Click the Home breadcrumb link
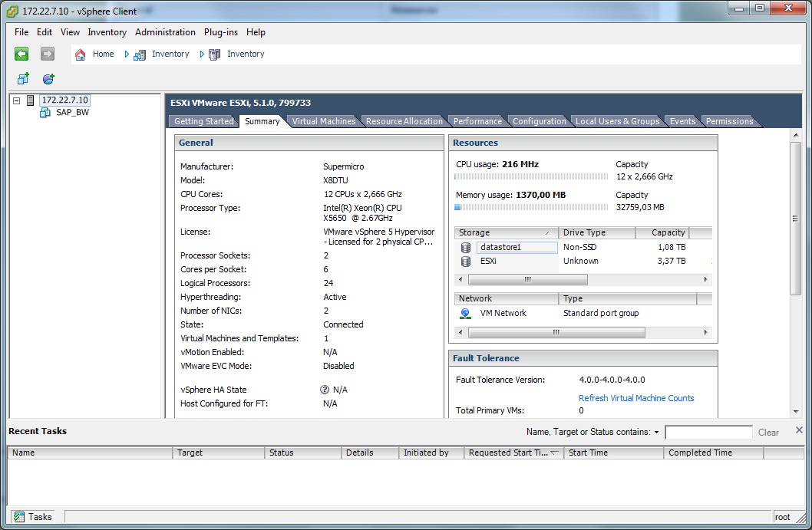Viewport: 812px width, 530px height. pos(103,54)
